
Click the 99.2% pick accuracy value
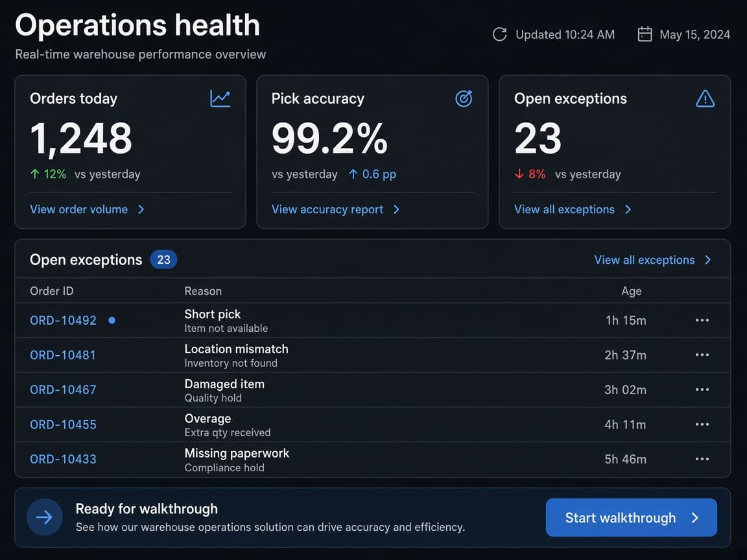329,139
